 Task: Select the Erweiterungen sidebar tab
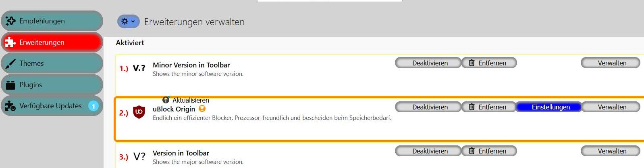52,42
